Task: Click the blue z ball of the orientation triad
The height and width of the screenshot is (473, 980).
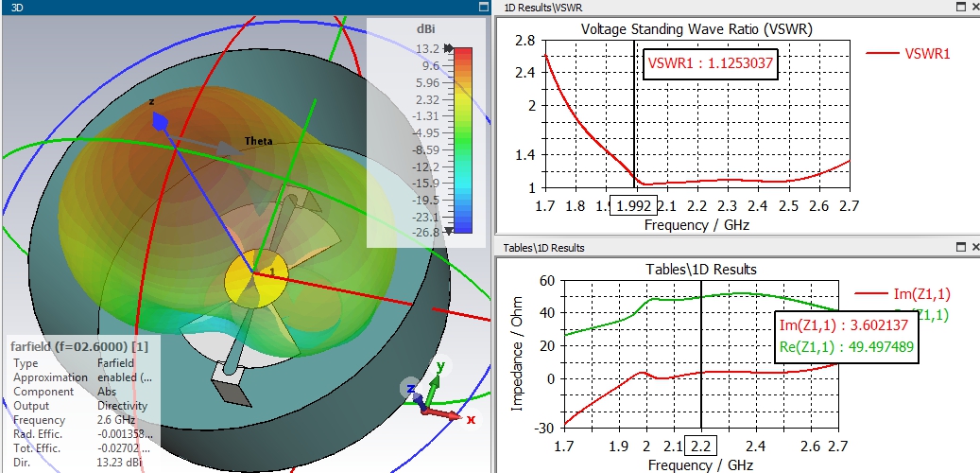Action: [x=410, y=389]
